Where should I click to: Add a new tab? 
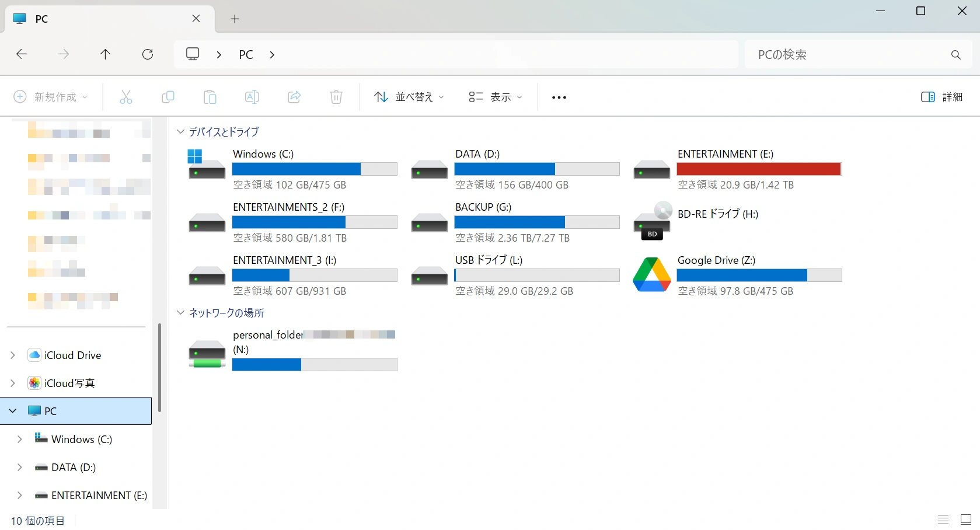(x=235, y=19)
